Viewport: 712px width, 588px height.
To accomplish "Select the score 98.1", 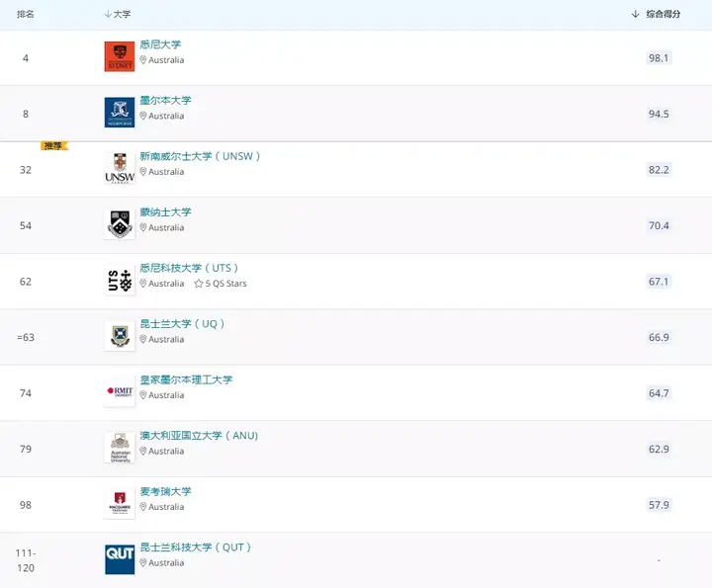I will tap(659, 58).
